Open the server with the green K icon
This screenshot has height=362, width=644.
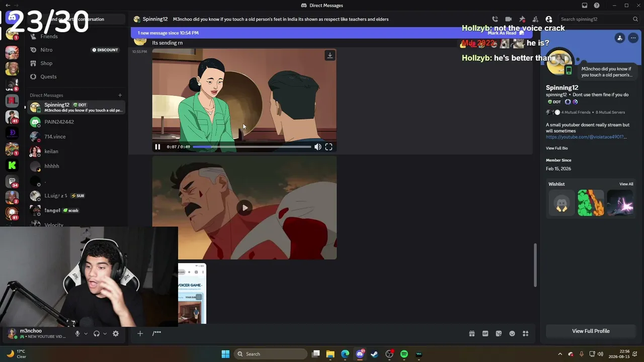12,165
